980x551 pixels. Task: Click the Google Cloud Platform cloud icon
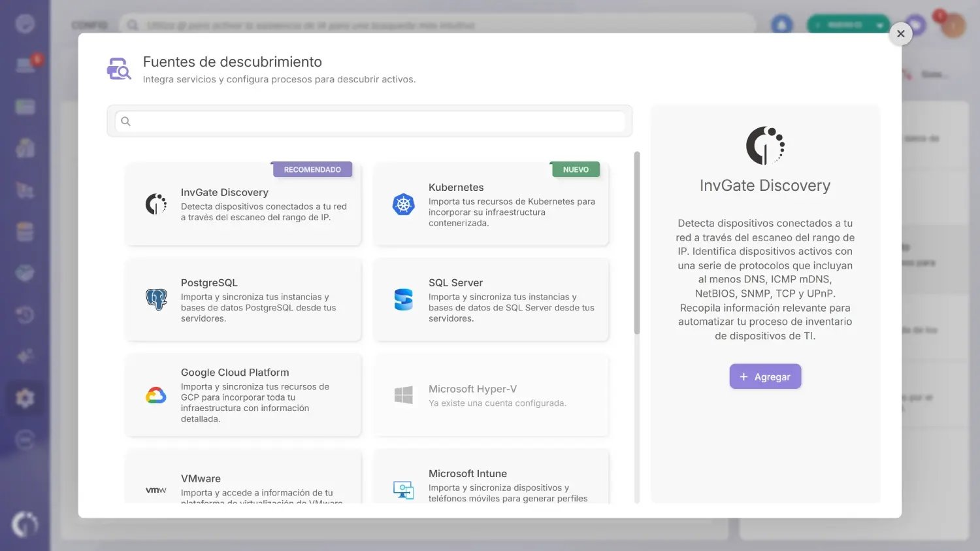tap(156, 395)
